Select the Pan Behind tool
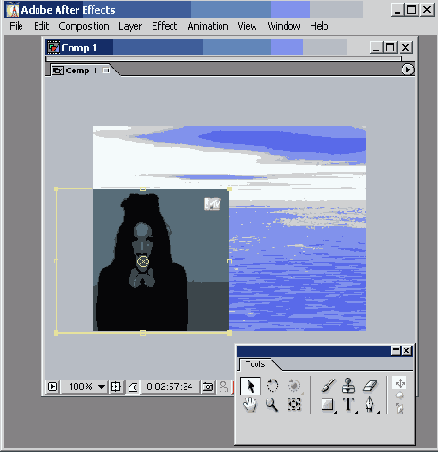Image resolution: width=438 pixels, height=452 pixels. (294, 405)
